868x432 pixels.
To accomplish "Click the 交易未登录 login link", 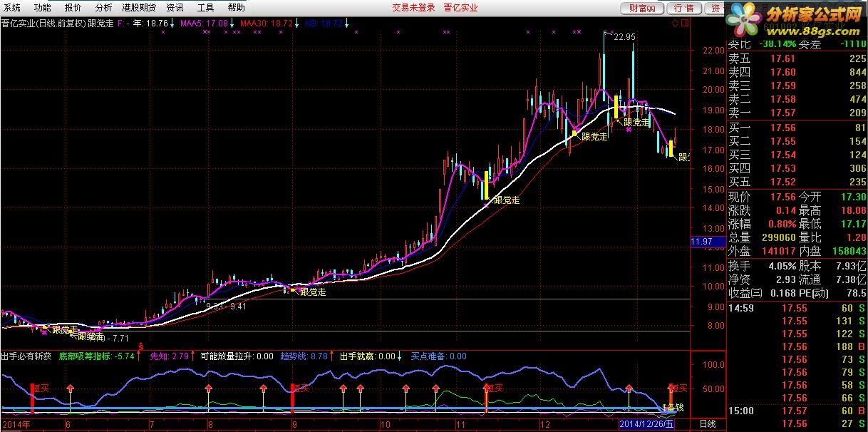I will click(413, 8).
